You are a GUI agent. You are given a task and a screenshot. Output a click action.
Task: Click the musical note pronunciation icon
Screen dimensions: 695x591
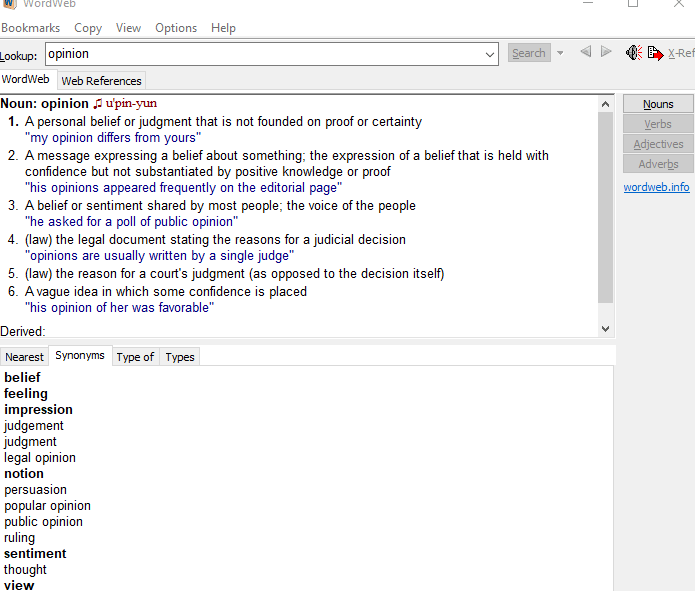[x=98, y=104]
